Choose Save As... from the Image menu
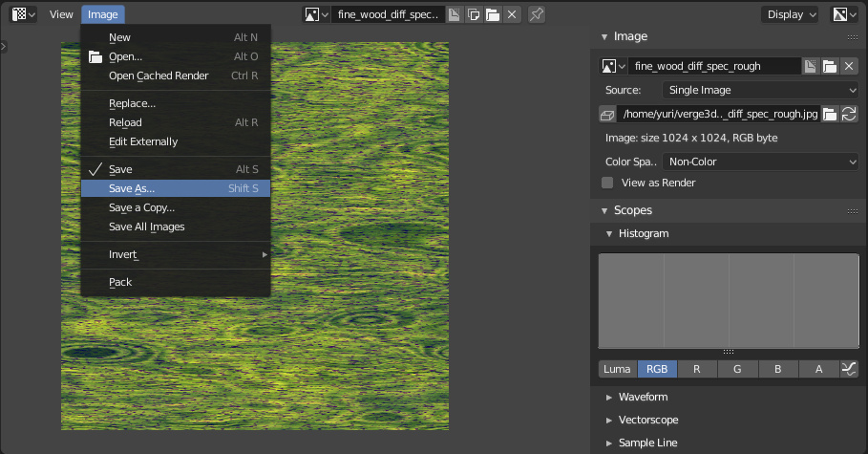 132,188
